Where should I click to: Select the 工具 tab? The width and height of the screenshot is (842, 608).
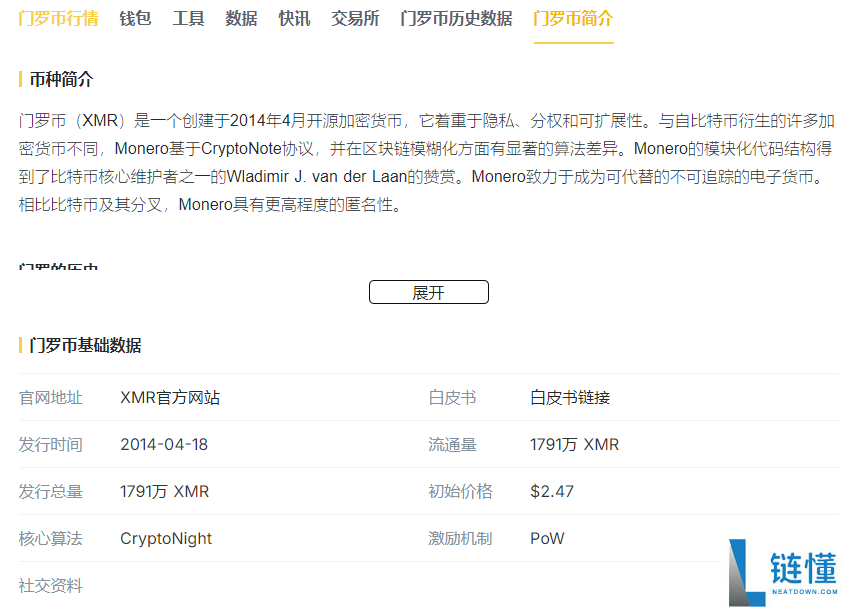click(188, 18)
